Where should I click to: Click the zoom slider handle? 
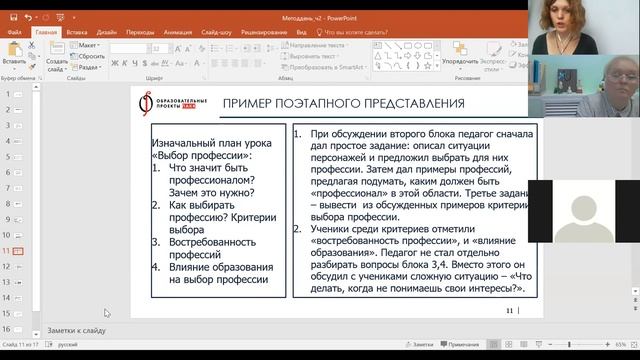click(569, 344)
